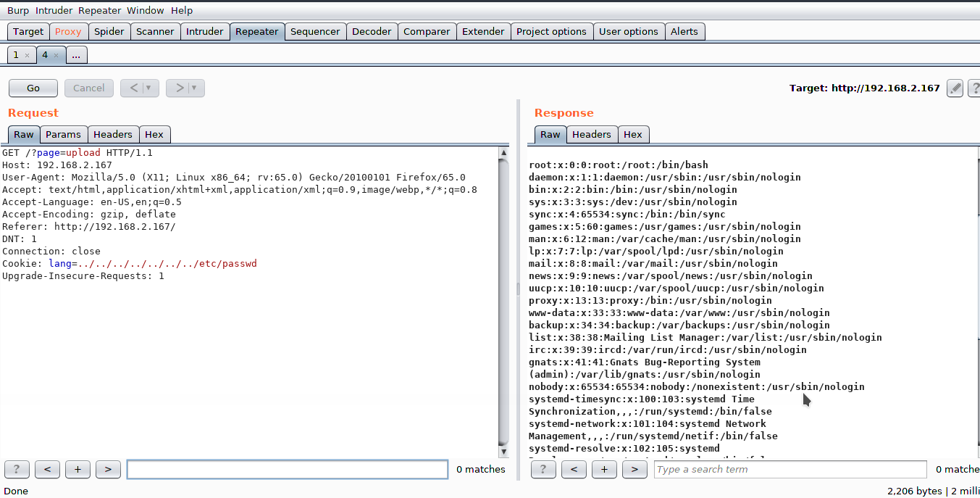
Task: Click the GET /?page=upload request line
Action: tap(78, 153)
